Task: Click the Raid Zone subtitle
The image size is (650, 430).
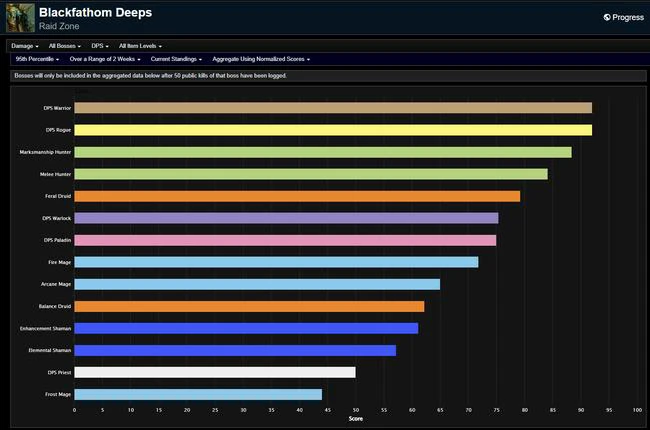Action: 59,26
